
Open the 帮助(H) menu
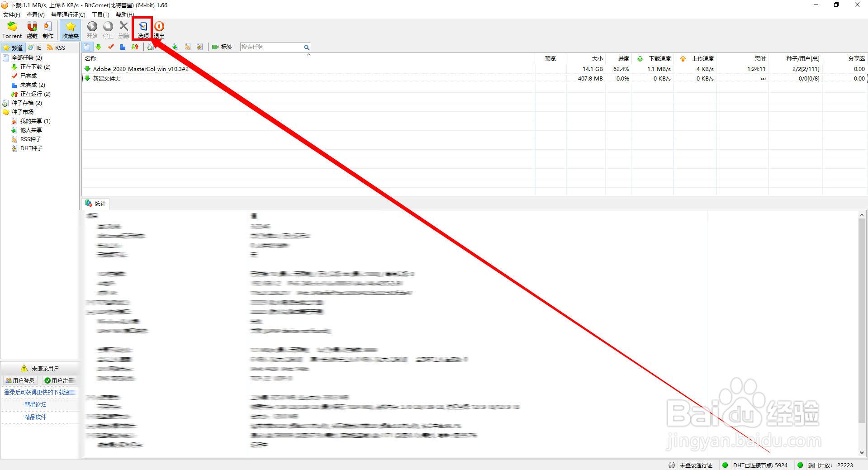click(125, 15)
